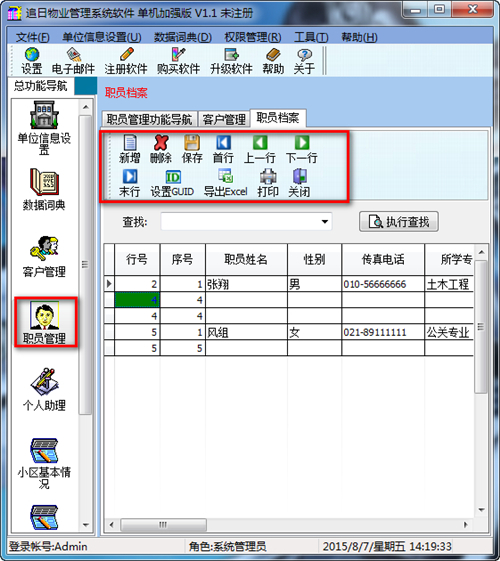Open the 查找 combo box dropdown arrow

click(x=324, y=221)
